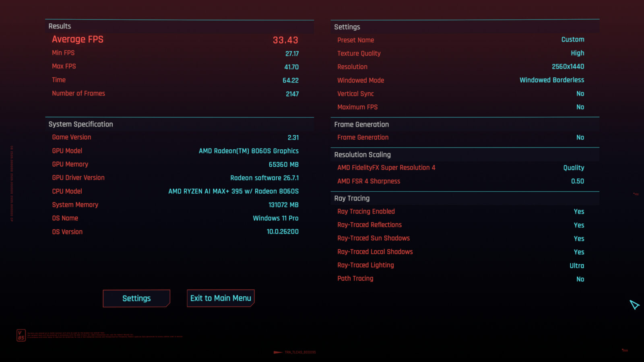Screen dimensions: 644x362
Task: Click the FidelityFX value Quality
Action: (574, 168)
